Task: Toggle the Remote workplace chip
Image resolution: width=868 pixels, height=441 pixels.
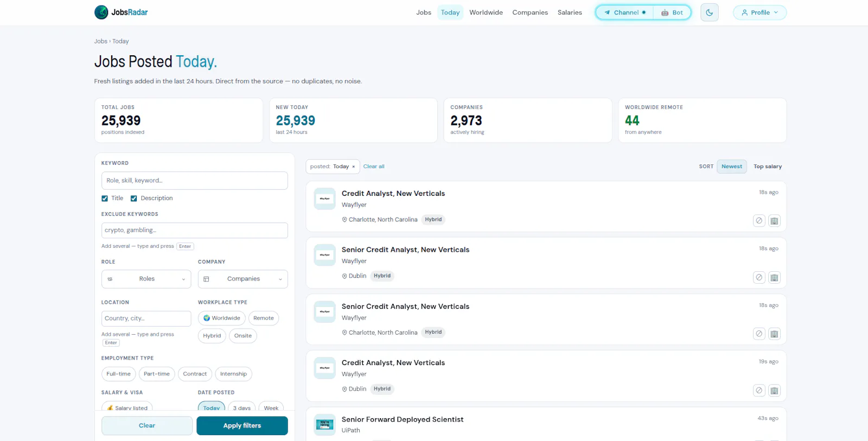Action: tap(263, 318)
